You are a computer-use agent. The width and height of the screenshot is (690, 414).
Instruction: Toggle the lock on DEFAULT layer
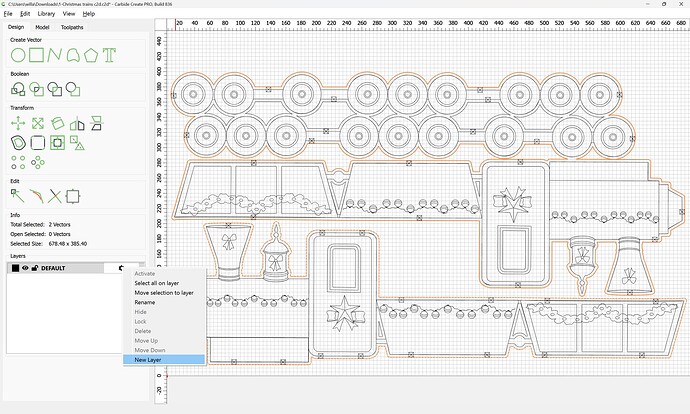(34, 268)
